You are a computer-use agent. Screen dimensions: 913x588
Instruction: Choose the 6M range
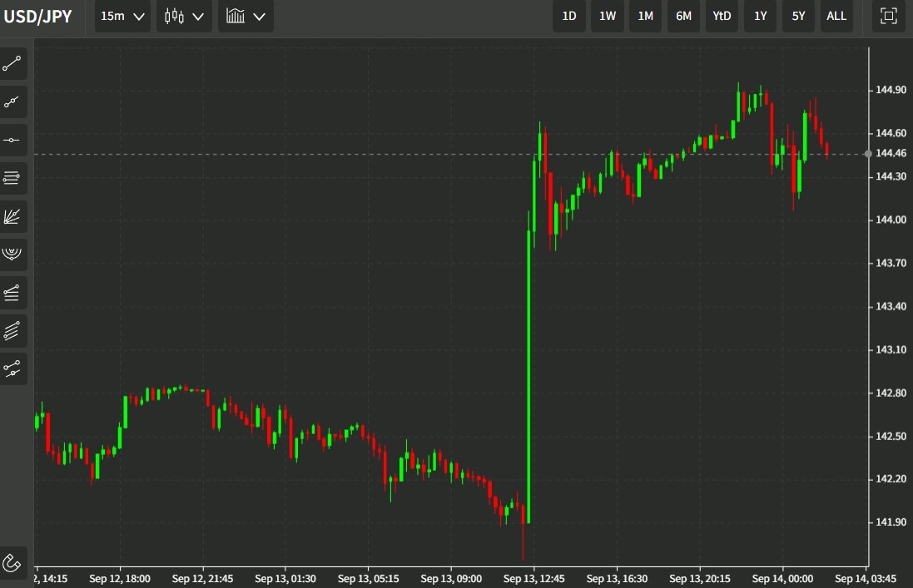pos(683,16)
